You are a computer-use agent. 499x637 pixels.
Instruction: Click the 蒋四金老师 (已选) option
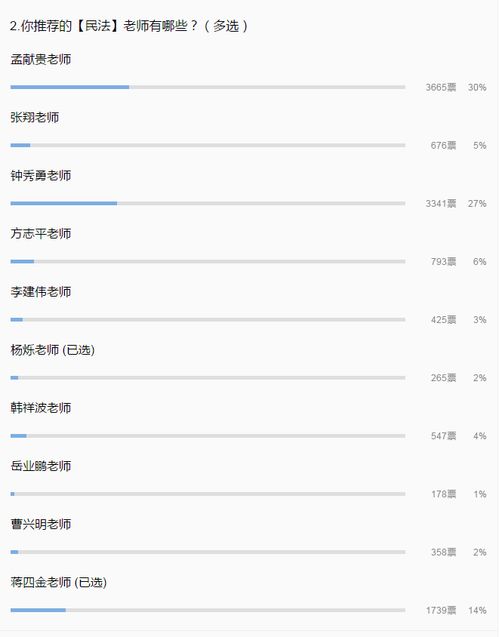click(x=59, y=582)
